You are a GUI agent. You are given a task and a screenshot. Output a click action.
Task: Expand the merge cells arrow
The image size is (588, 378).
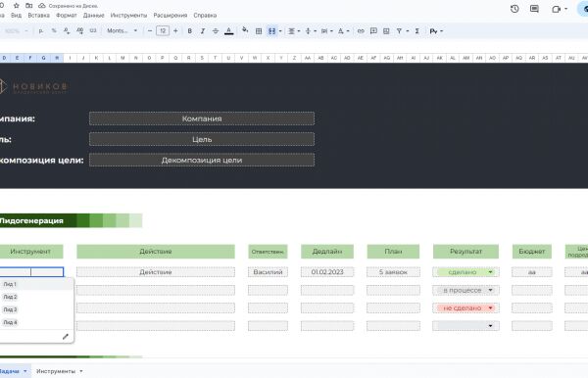280,31
